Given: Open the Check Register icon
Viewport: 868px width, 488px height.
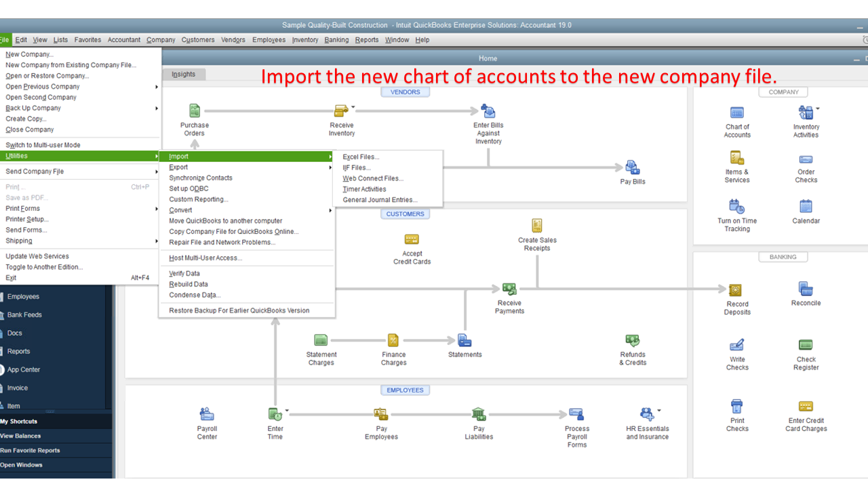Looking at the screenshot, I should [x=806, y=345].
